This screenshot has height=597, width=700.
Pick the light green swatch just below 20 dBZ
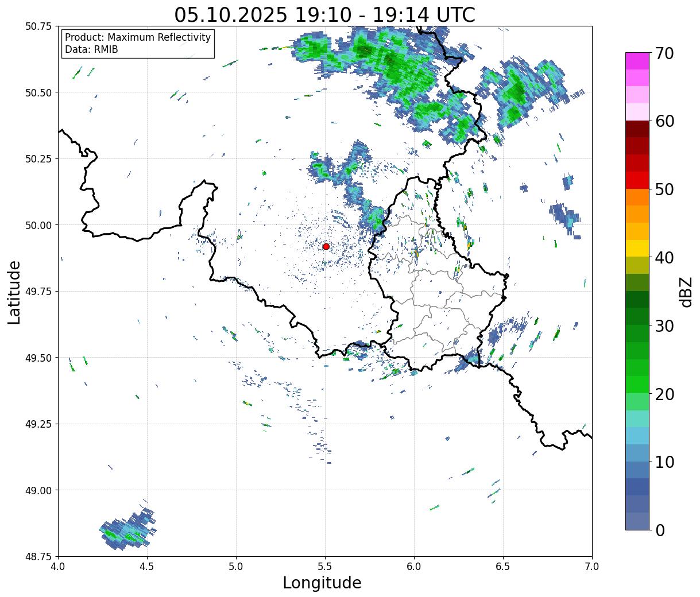(x=637, y=402)
